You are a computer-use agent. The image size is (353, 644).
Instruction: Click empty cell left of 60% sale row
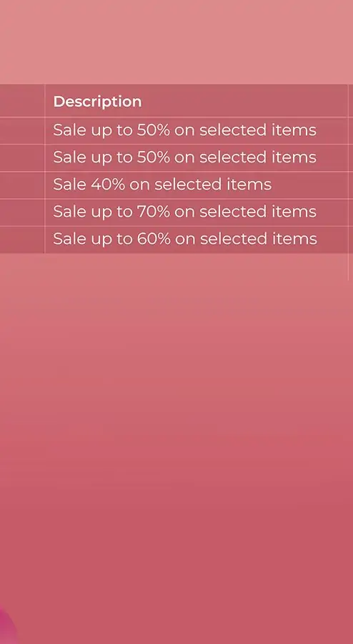tap(22, 240)
